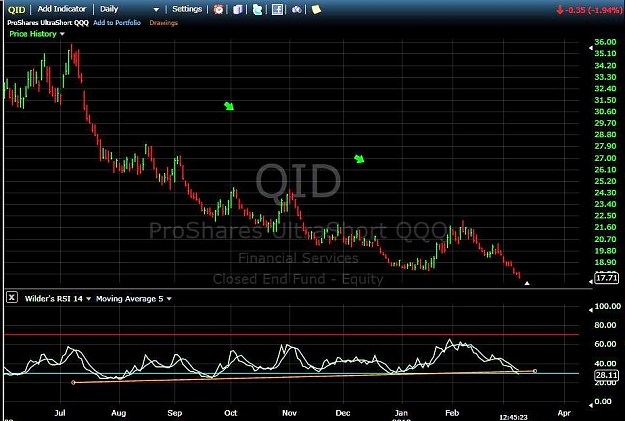The image size is (625, 421).
Task: Open the Drawings link
Action: click(x=163, y=23)
